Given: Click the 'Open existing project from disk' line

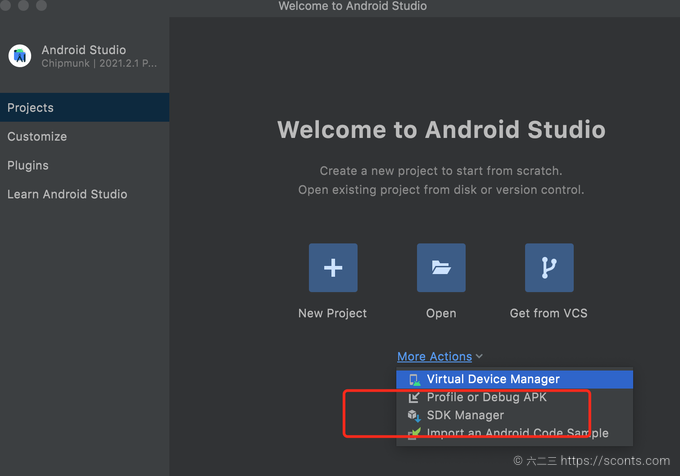Looking at the screenshot, I should point(441,190).
